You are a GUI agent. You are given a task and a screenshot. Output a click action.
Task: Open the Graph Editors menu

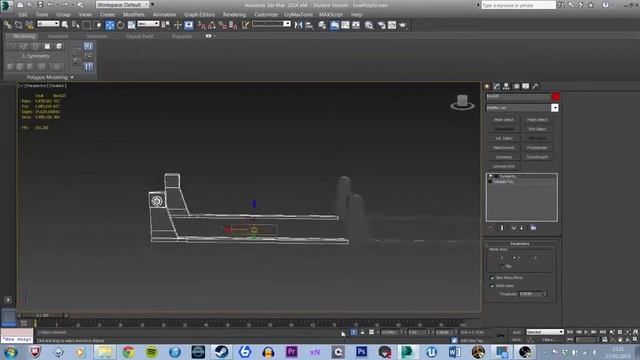199,14
